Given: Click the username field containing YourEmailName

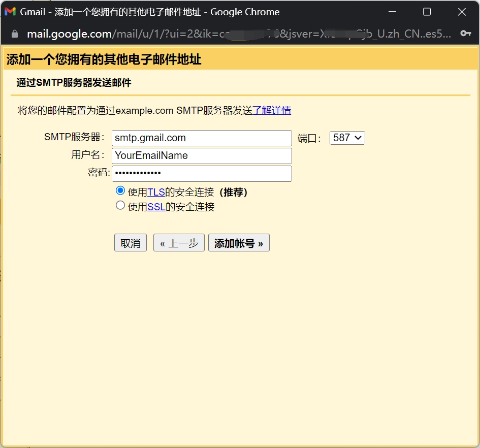Looking at the screenshot, I should [202, 156].
